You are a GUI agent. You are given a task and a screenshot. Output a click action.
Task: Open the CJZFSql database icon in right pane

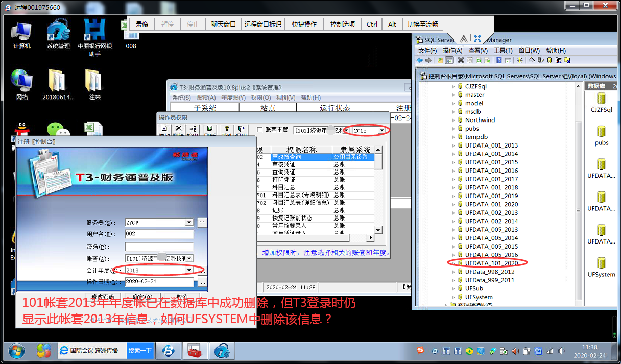point(601,102)
